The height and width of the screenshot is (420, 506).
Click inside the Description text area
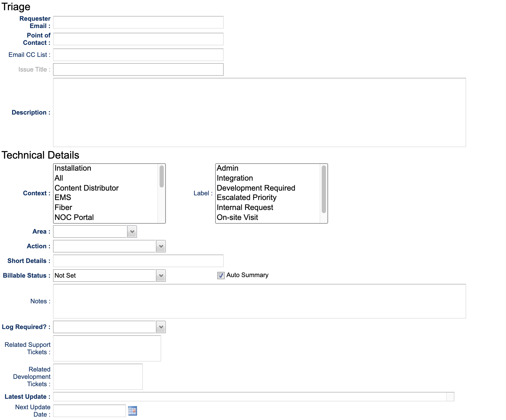pyautogui.click(x=259, y=112)
